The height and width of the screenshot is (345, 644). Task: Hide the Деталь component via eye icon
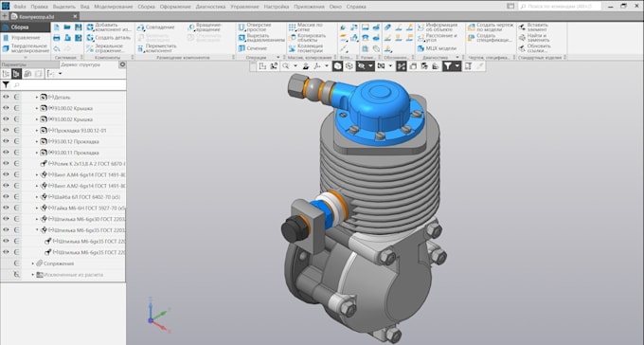click(6, 97)
